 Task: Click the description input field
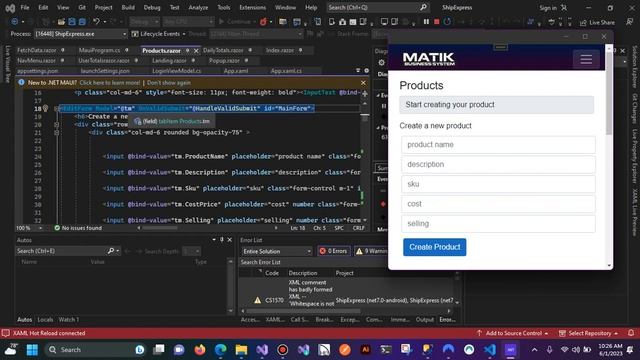coord(498,164)
